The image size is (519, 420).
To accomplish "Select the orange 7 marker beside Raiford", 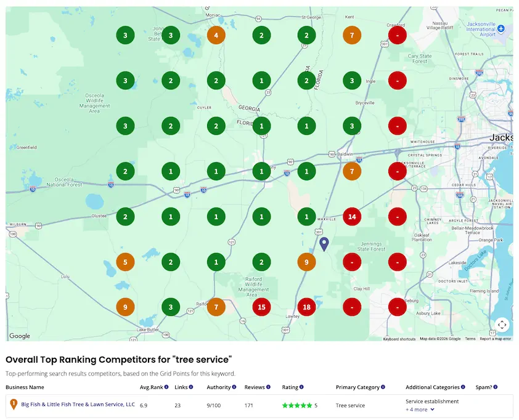I will (x=216, y=307).
